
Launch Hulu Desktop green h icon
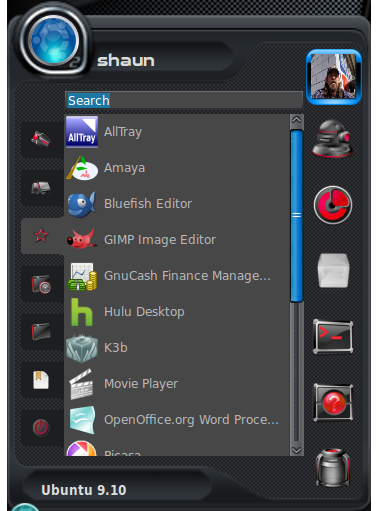82,312
